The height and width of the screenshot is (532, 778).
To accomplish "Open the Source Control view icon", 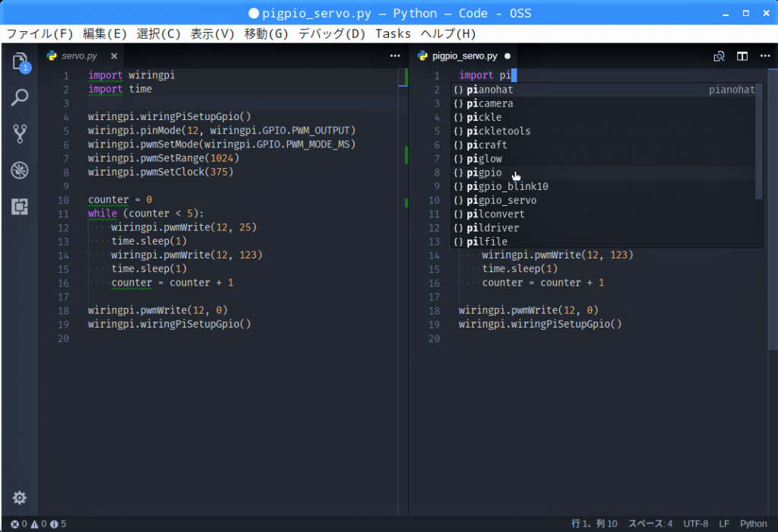I will coord(20,135).
